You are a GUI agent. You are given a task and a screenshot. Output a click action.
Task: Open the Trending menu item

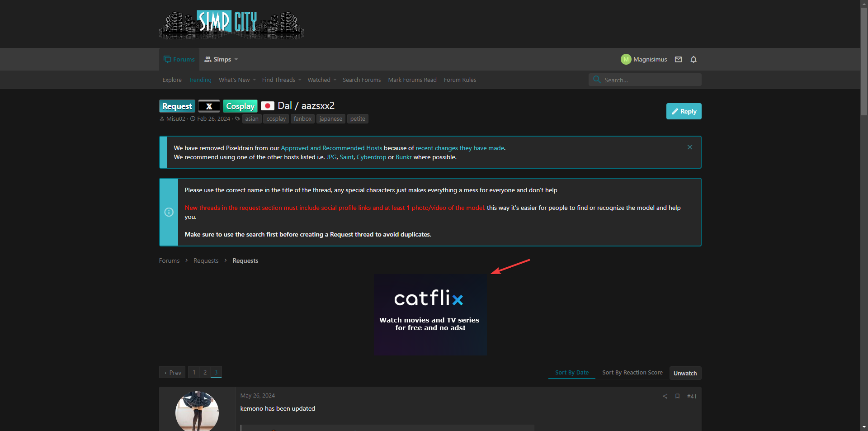(200, 80)
